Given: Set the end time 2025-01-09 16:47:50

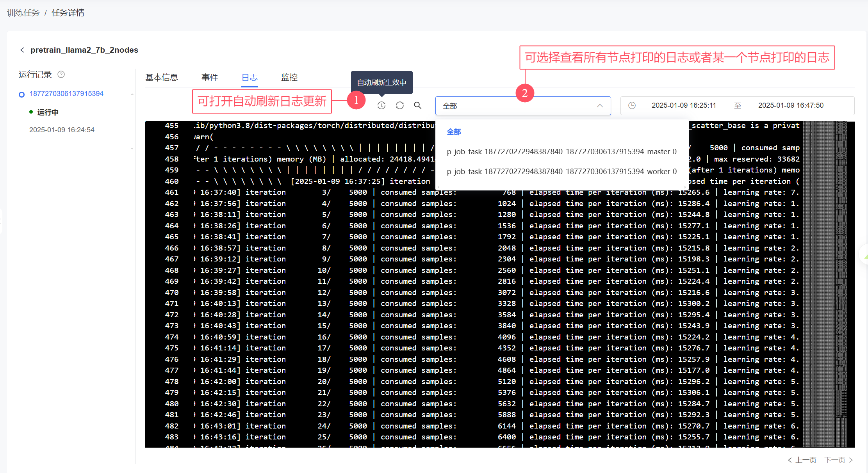Looking at the screenshot, I should point(791,105).
